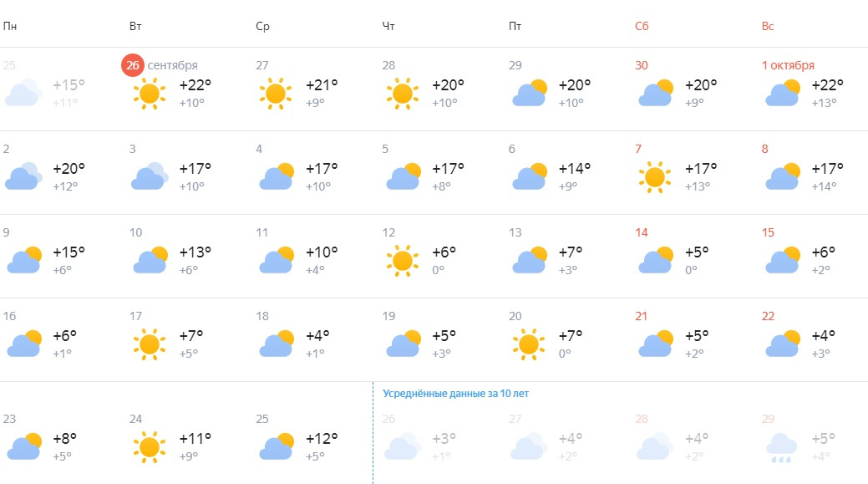Click cloudy night icon for October 3
The width and height of the screenshot is (868, 484).
click(150, 176)
